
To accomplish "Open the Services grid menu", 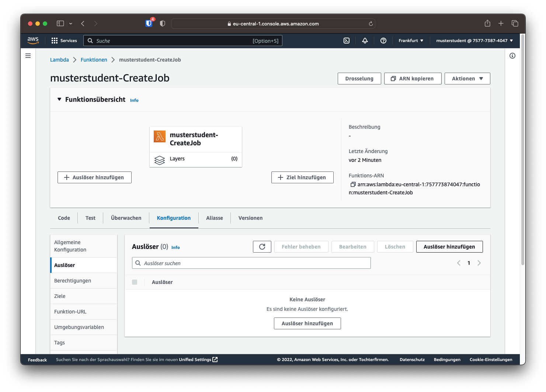I will tap(64, 41).
